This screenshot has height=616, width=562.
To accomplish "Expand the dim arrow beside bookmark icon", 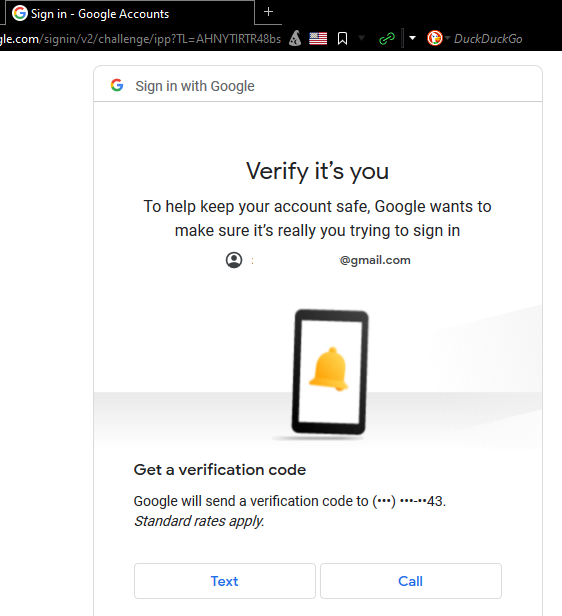I will pos(362,38).
